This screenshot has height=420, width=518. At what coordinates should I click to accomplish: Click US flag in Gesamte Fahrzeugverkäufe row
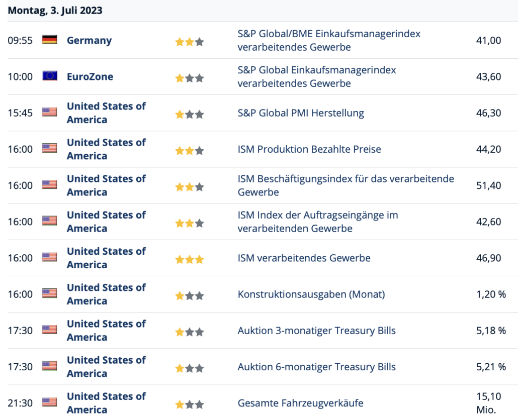click(49, 402)
